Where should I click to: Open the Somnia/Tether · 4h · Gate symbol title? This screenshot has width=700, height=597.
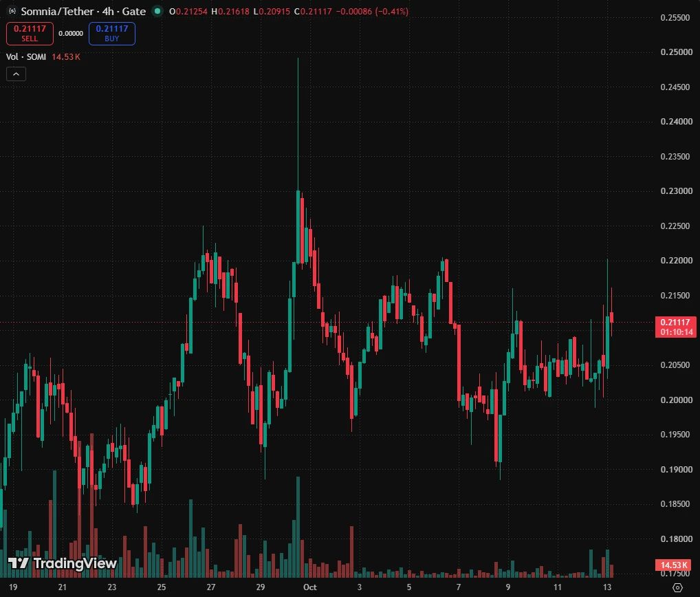[83, 11]
